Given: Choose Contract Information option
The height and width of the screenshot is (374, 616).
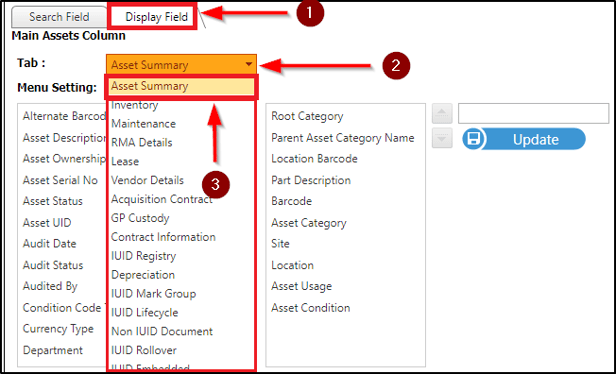Looking at the screenshot, I should (x=163, y=237).
